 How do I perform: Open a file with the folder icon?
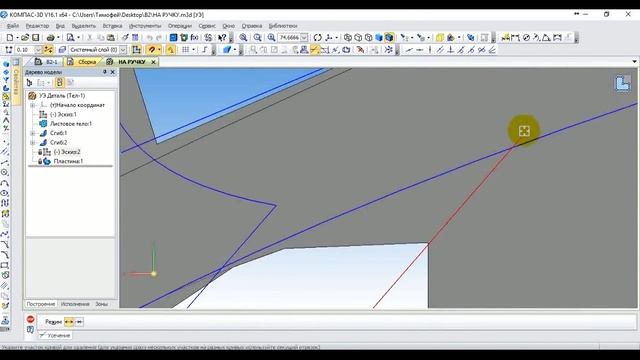[x=25, y=38]
